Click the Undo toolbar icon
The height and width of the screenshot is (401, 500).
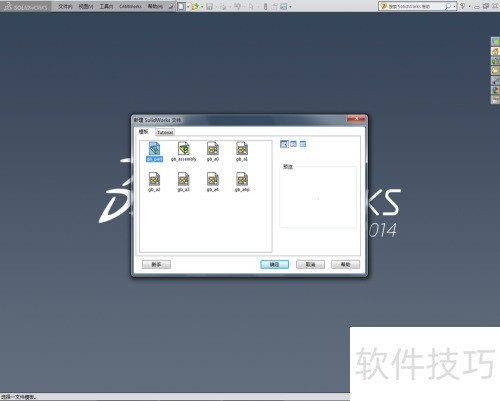[x=237, y=6]
